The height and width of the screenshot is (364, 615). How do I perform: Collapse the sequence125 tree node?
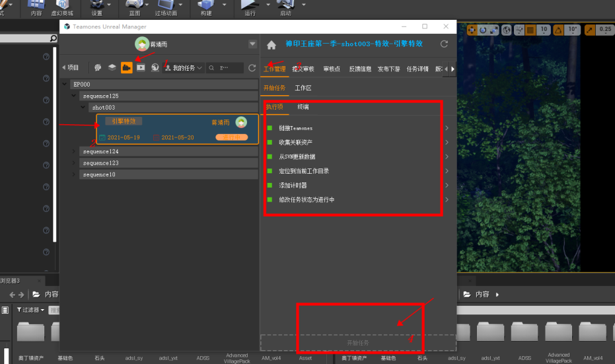[74, 95]
